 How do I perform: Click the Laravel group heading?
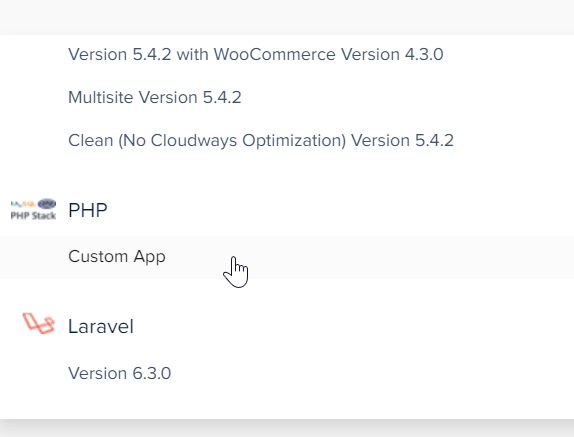click(101, 326)
